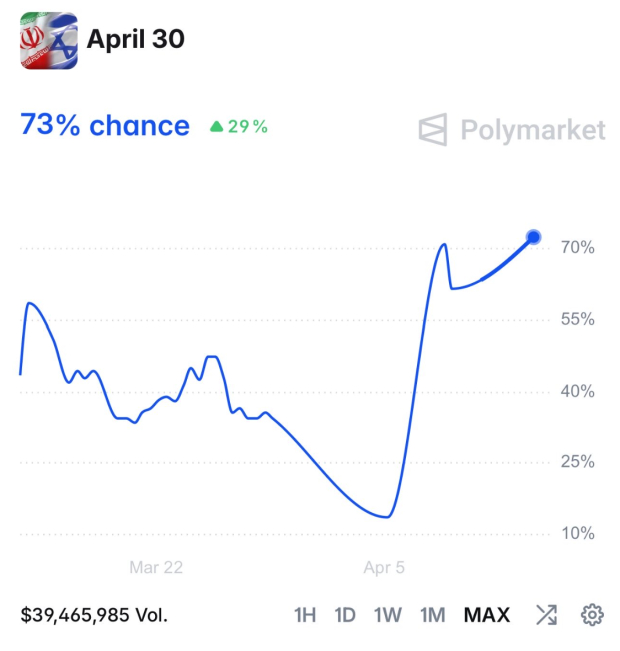The width and height of the screenshot is (620, 651).
Task: Click the Iran-Israel flag market thumbnail
Action: [48, 40]
